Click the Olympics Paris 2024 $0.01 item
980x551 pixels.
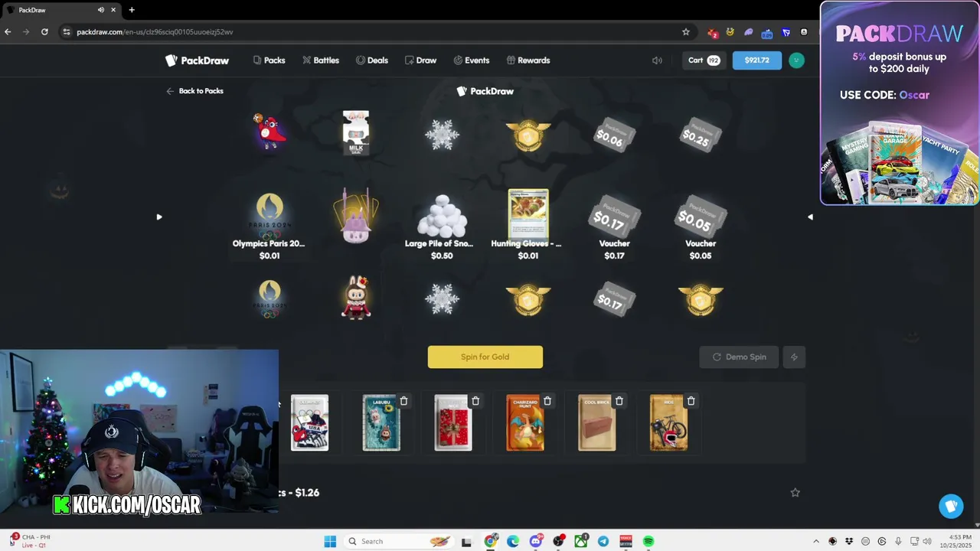point(269,227)
